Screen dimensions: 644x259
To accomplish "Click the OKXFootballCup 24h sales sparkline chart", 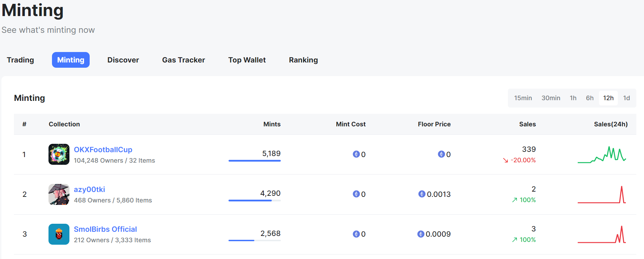I will (601, 155).
